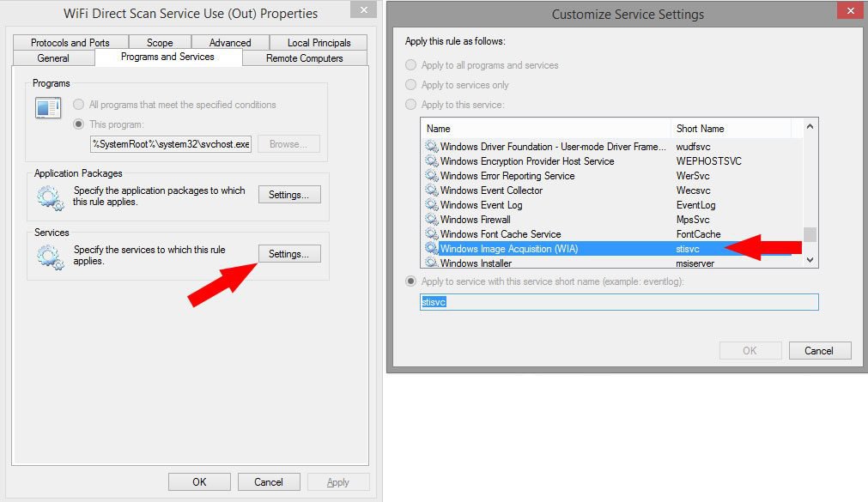Go to the General tab
This screenshot has width=868, height=502.
click(x=53, y=58)
